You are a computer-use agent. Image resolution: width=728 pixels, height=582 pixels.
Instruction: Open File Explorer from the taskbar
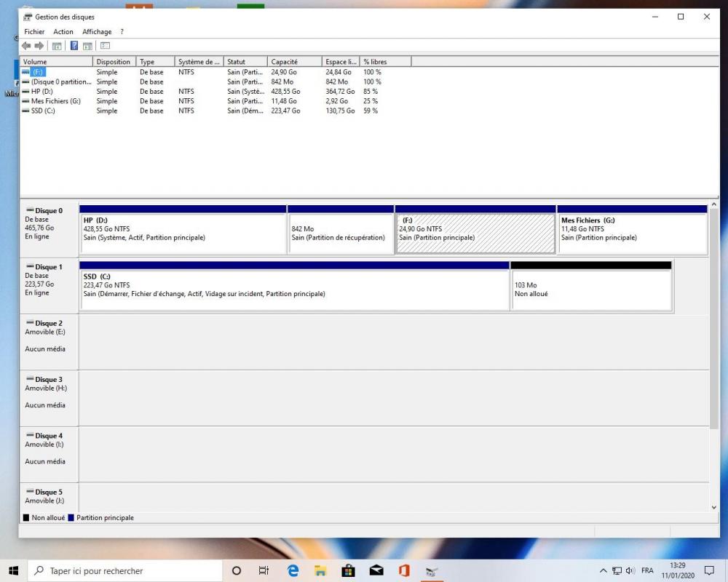point(320,571)
